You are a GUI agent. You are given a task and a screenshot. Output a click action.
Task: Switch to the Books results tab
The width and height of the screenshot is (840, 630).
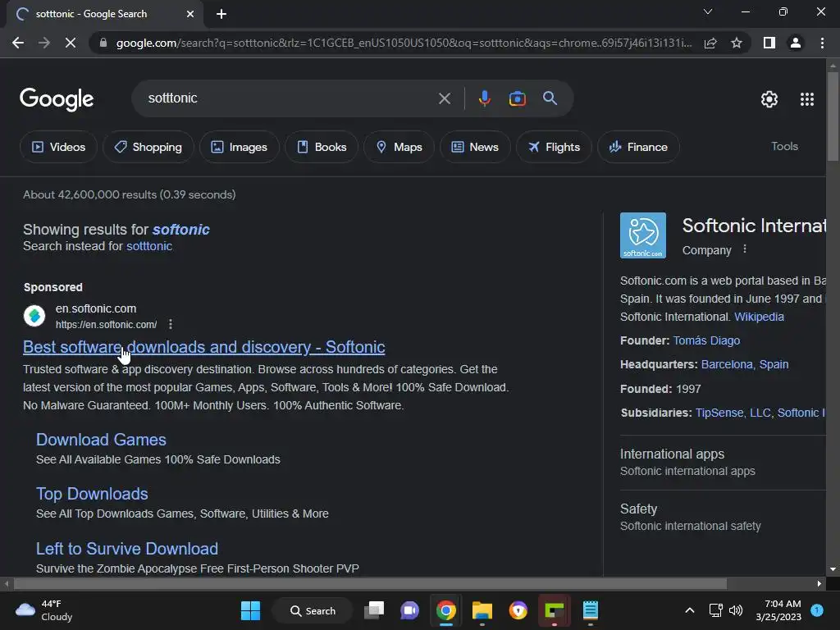pyautogui.click(x=322, y=147)
